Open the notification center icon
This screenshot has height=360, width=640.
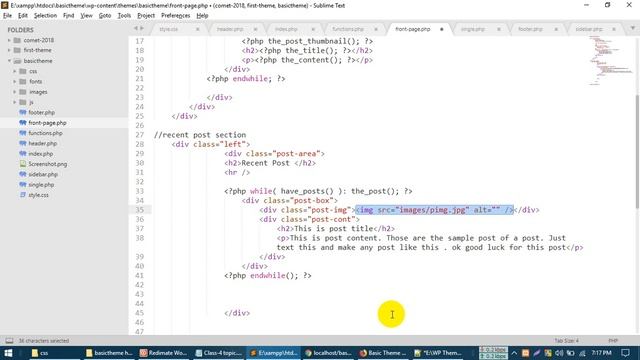point(625,353)
